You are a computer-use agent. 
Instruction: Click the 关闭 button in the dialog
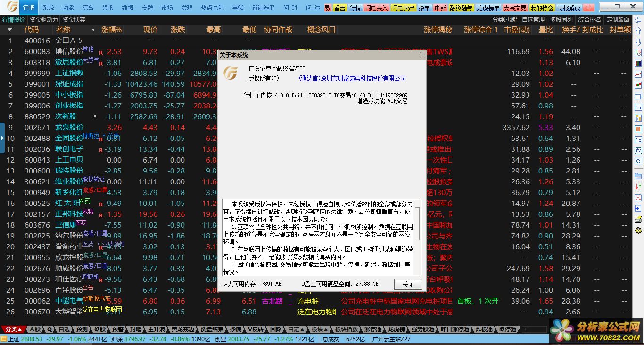coord(408,284)
